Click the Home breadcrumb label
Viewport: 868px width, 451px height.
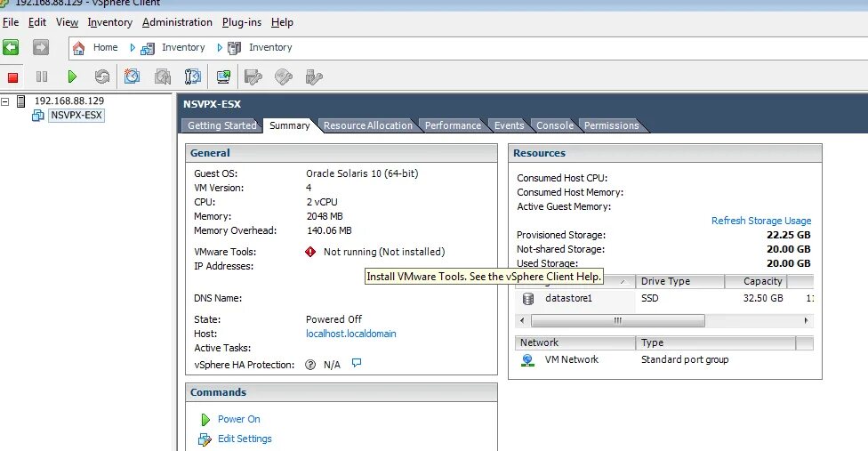tap(105, 47)
